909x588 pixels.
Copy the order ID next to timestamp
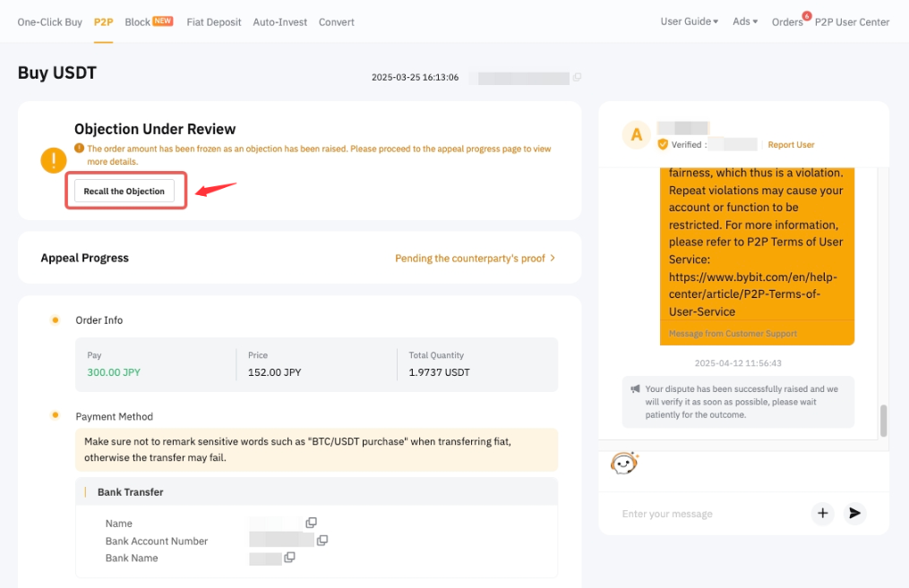coord(577,78)
